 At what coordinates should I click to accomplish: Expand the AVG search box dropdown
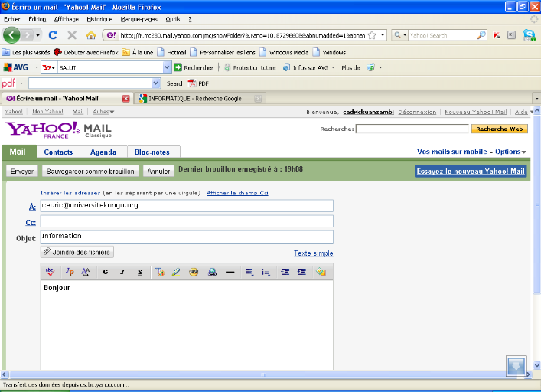point(167,67)
